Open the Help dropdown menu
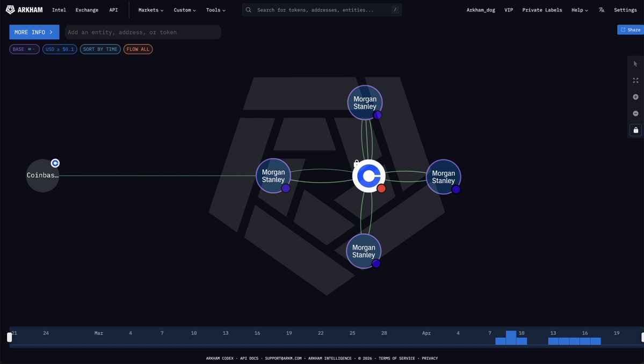Screen dimensions: 644x364 (580, 10)
